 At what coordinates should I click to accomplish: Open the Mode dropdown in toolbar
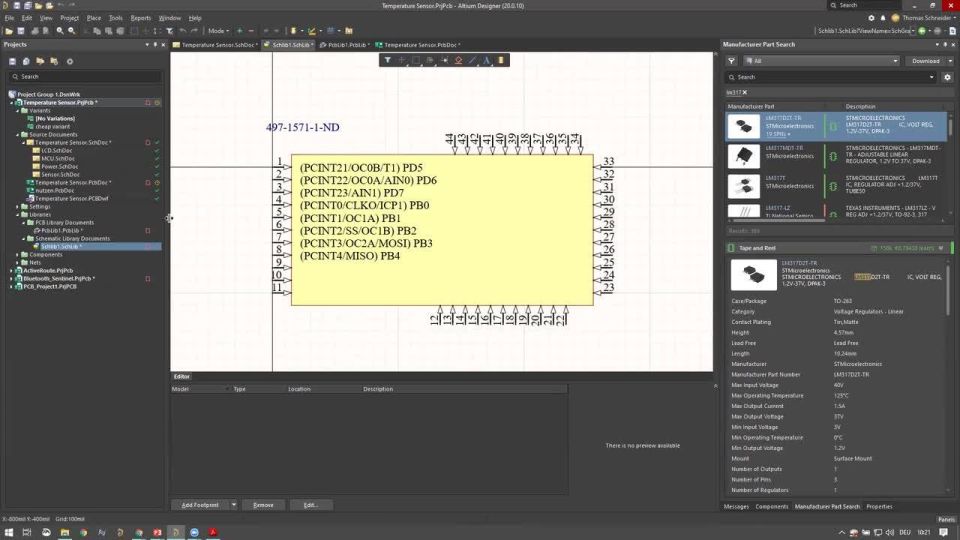[x=219, y=31]
